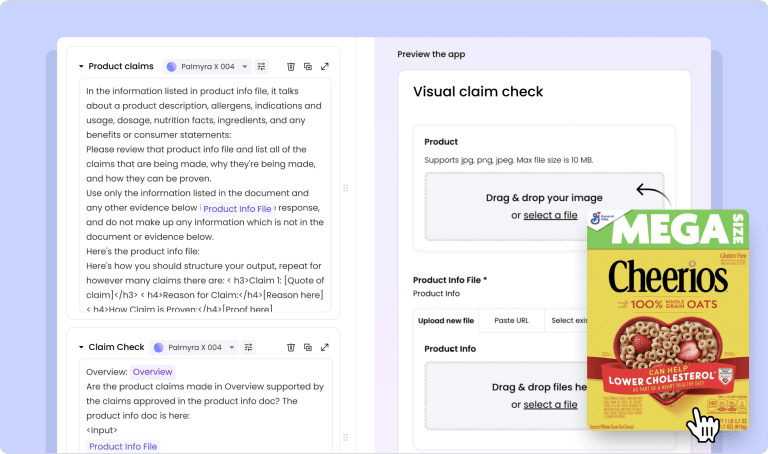Image resolution: width=768 pixels, height=454 pixels.
Task: Duplicate the Product claims block
Action: (308, 67)
